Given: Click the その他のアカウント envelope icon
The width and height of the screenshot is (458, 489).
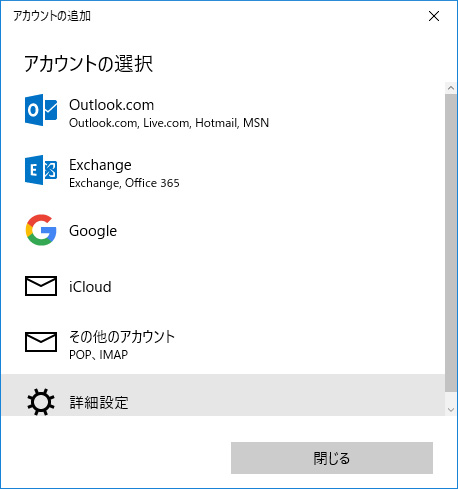Looking at the screenshot, I should click(x=41, y=342).
